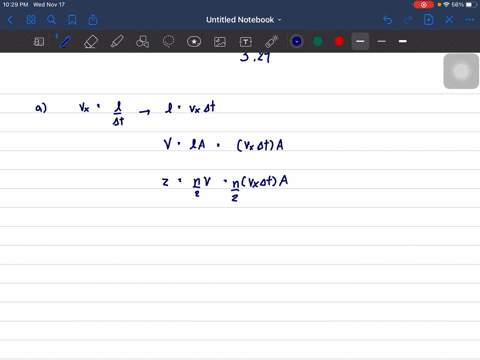Select the Lasso tool
Viewport: 480px width, 360px height.
coord(168,42)
